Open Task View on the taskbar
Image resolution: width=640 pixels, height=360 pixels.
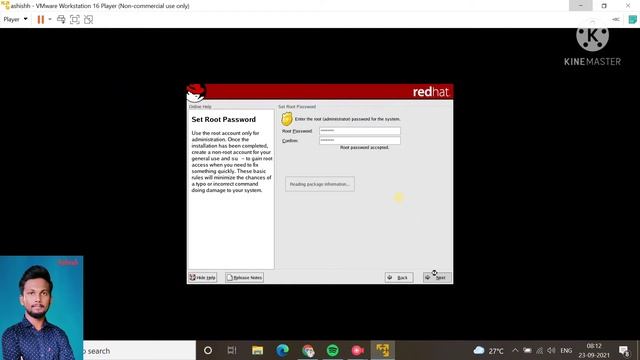(x=232, y=350)
